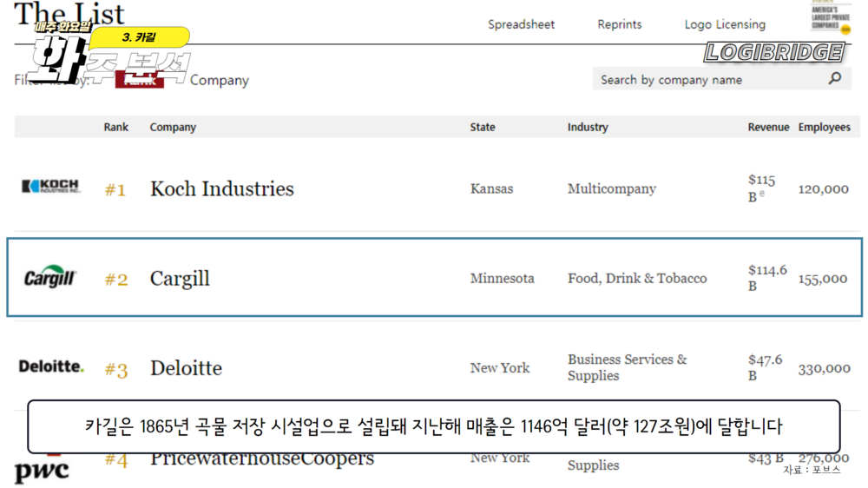868x488 pixels.
Task: Sort by the State column header
Action: 483,127
